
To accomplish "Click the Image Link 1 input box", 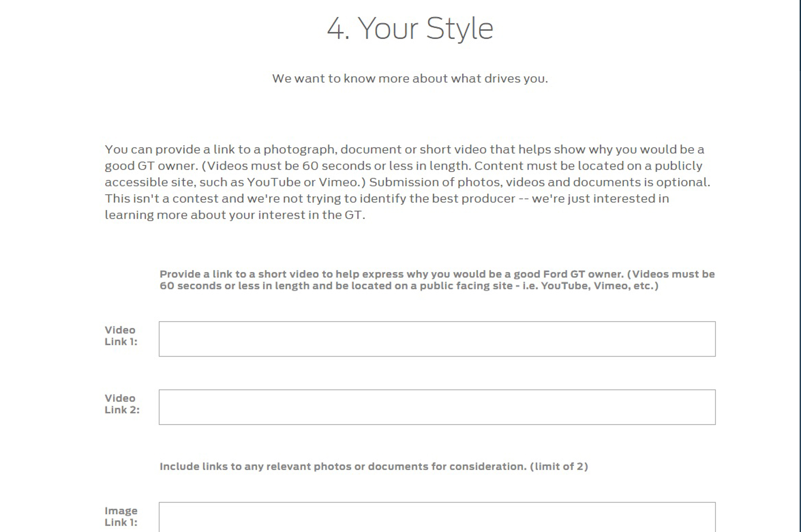I will [437, 517].
